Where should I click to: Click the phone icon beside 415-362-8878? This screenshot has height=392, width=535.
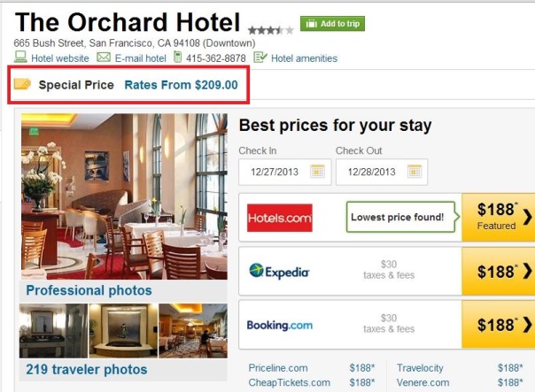click(177, 57)
